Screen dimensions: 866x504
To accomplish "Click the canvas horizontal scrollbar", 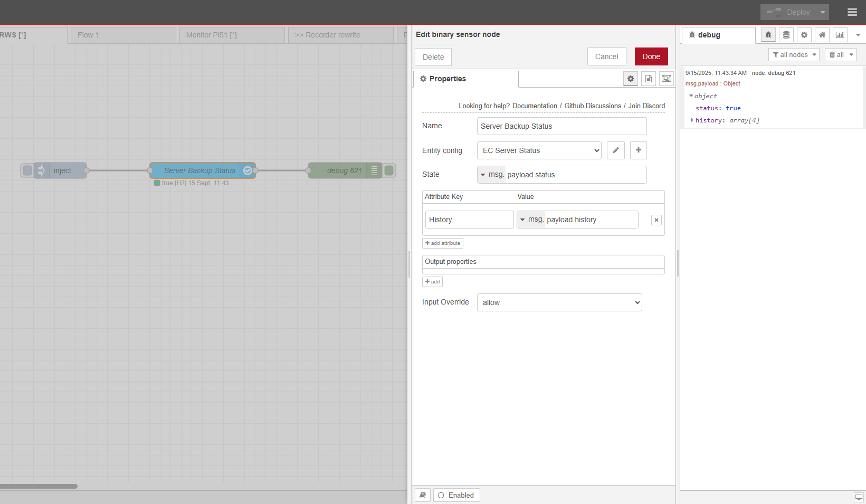I will click(39, 486).
